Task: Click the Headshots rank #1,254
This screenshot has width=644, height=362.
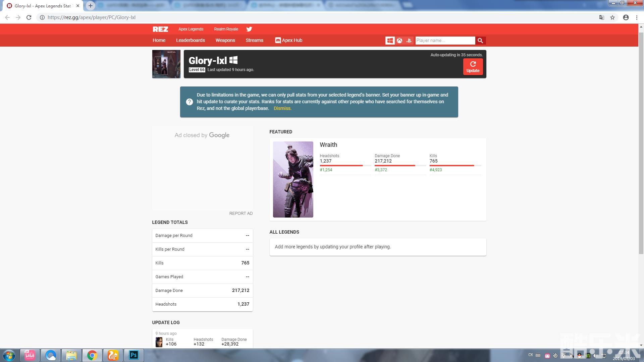Action: click(326, 170)
